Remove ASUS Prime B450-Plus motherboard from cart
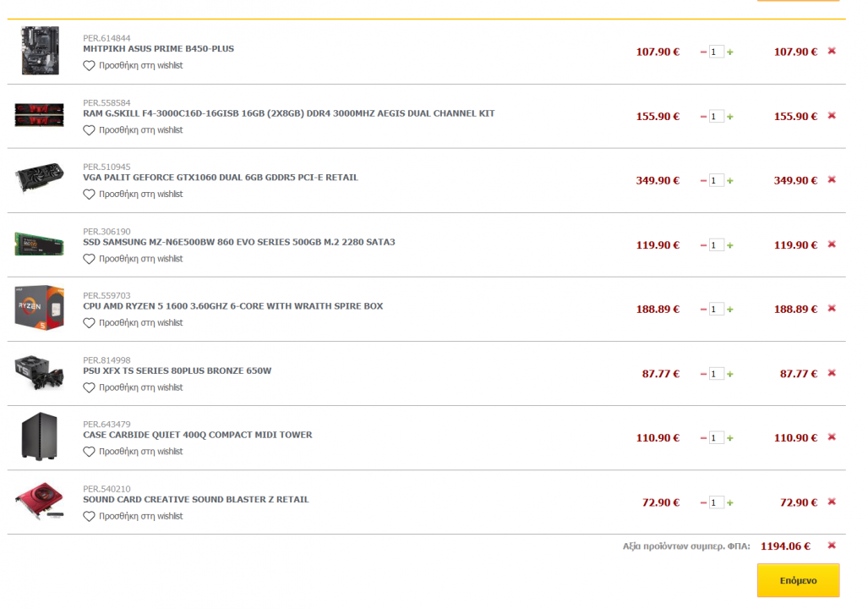This screenshot has width=868, height=609. pos(832,51)
